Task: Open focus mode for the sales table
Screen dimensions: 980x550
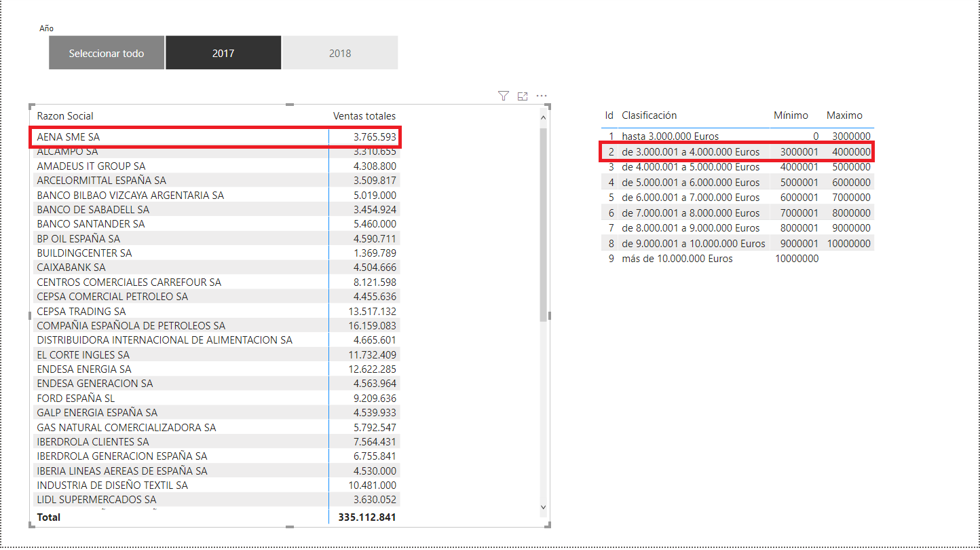Action: [523, 96]
